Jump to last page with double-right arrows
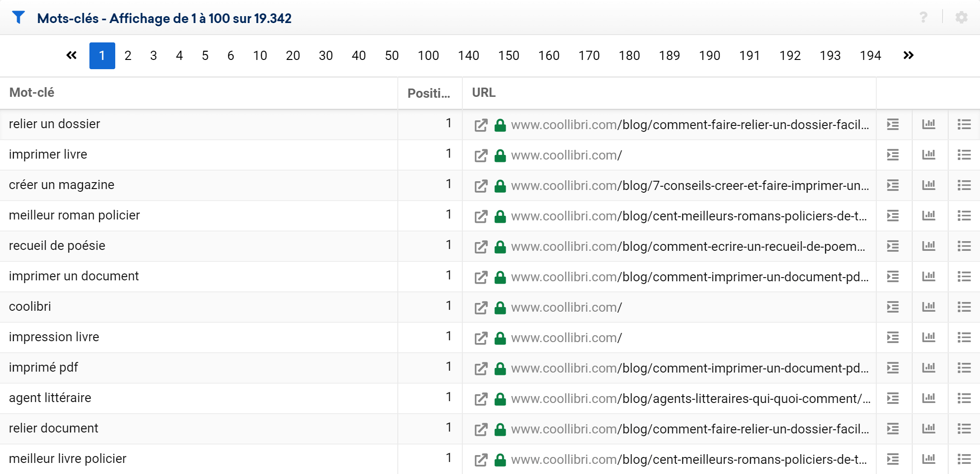The width and height of the screenshot is (980, 474). tap(908, 55)
